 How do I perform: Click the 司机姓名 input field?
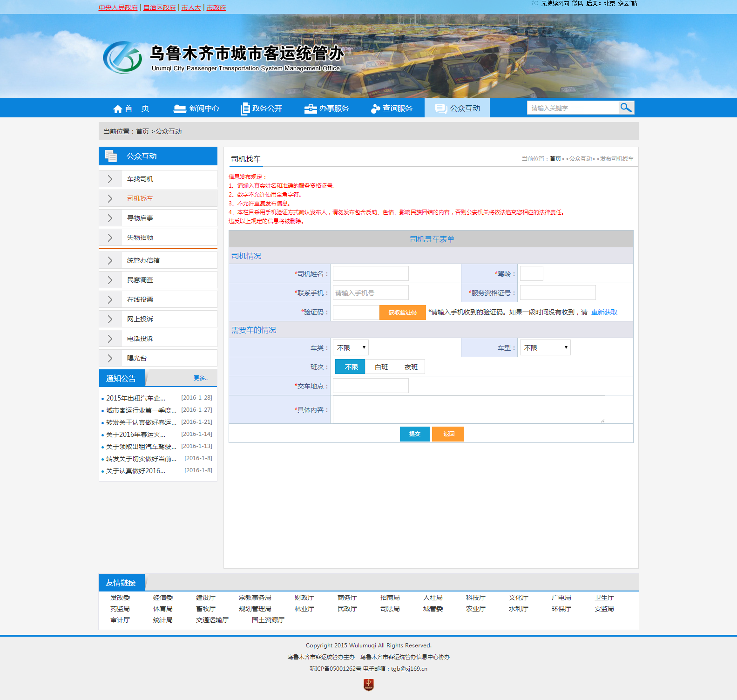click(x=371, y=274)
